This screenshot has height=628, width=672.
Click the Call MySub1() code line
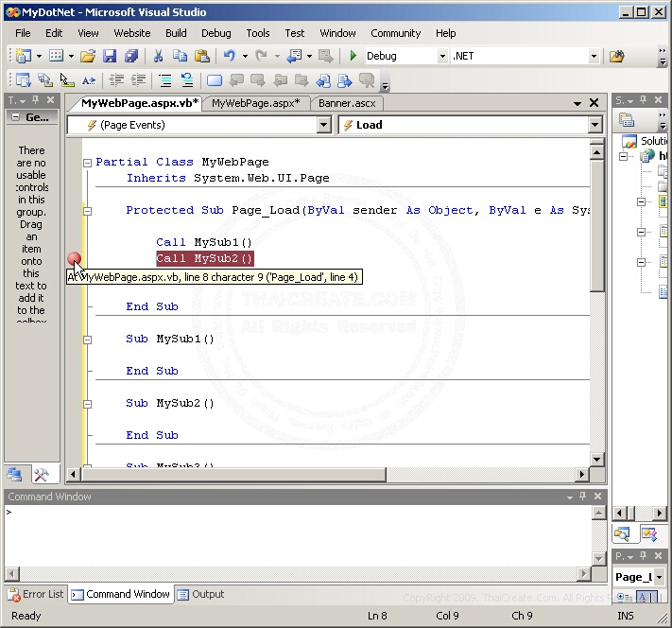tap(203, 242)
